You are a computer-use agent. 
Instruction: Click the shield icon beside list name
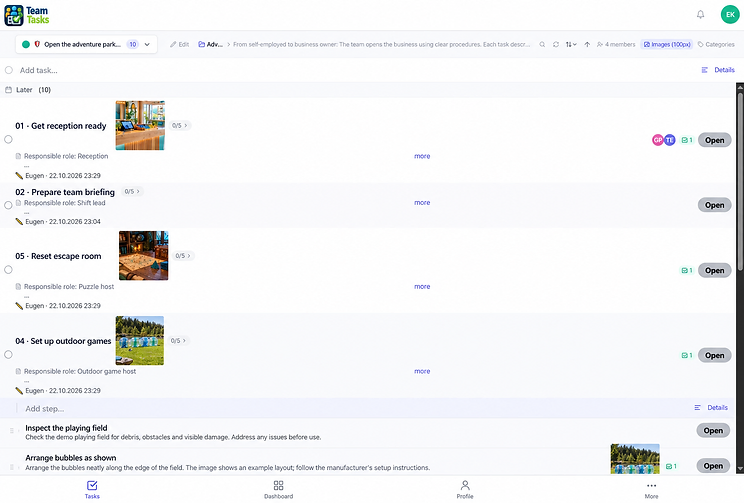(37, 44)
